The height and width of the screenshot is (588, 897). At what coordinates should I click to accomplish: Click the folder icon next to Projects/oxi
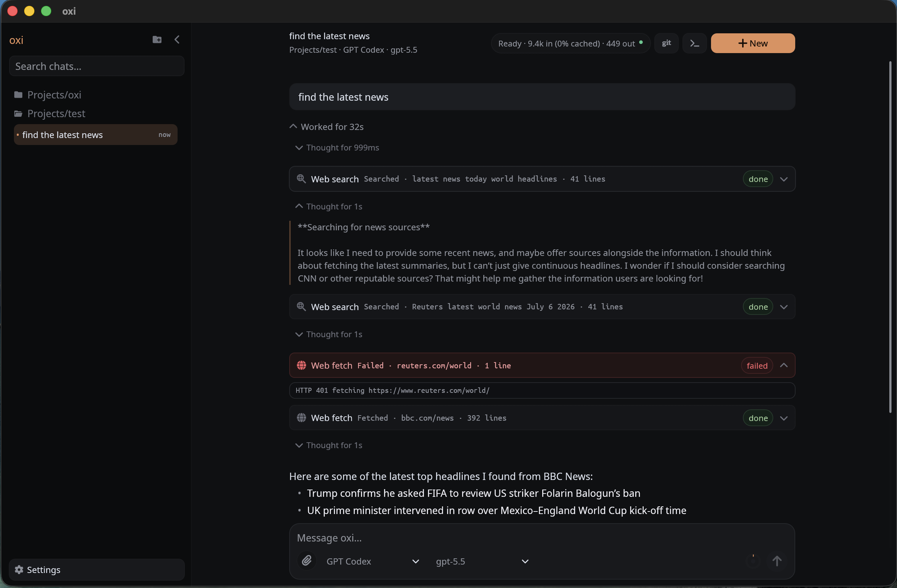tap(18, 94)
